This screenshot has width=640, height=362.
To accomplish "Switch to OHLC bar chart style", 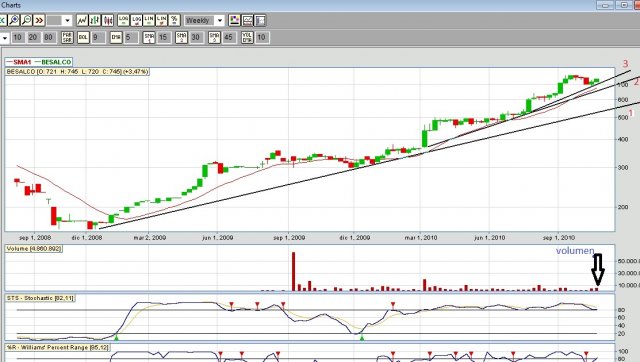I will click(95, 20).
